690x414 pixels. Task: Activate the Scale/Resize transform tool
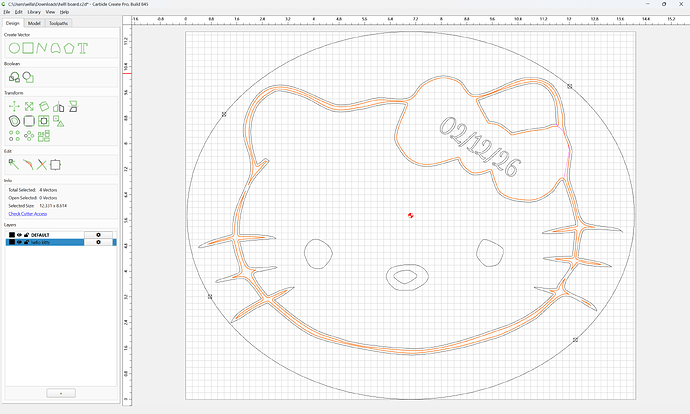pyautogui.click(x=29, y=106)
